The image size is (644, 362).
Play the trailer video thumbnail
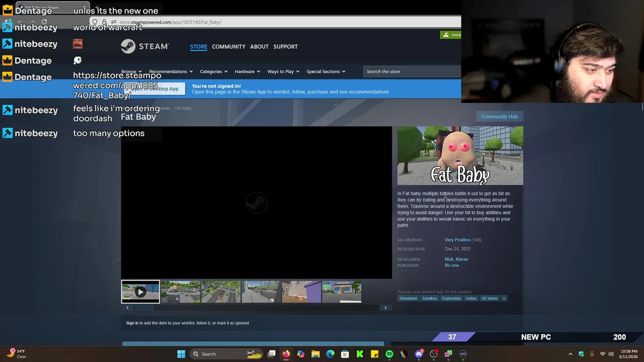tap(140, 292)
